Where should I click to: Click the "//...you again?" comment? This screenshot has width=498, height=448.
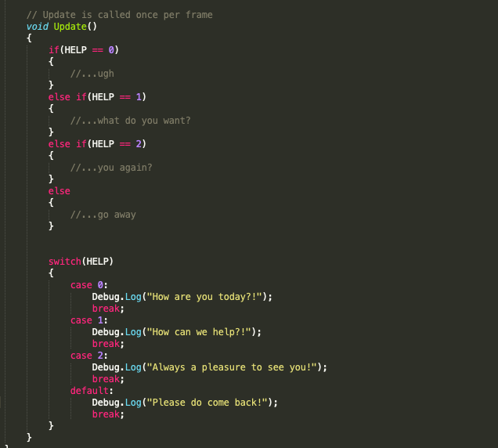click(x=111, y=168)
